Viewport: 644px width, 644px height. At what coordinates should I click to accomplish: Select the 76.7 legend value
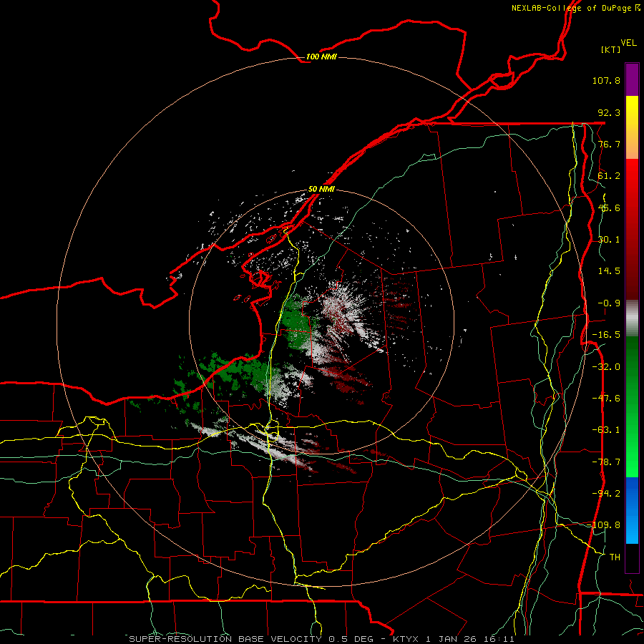609,144
